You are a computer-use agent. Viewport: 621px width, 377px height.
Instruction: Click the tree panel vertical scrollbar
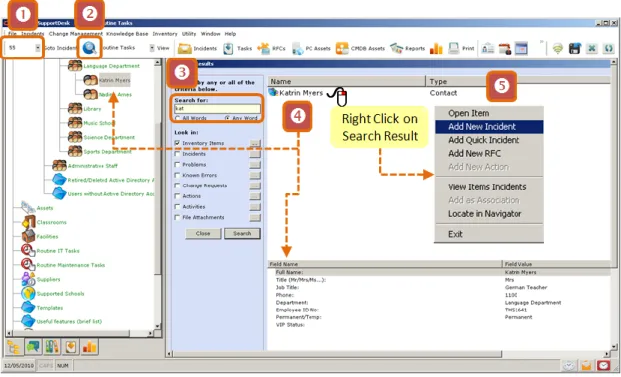[x=158, y=194]
